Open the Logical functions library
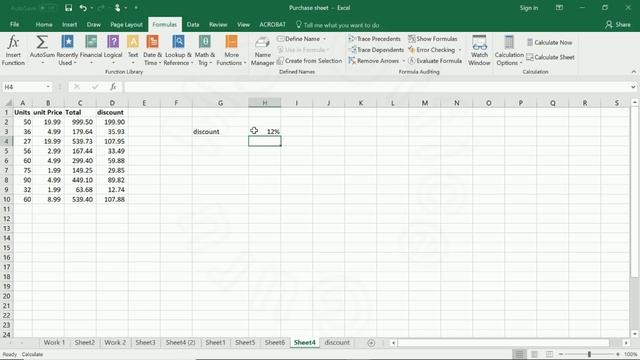640x360 pixels. (x=113, y=51)
